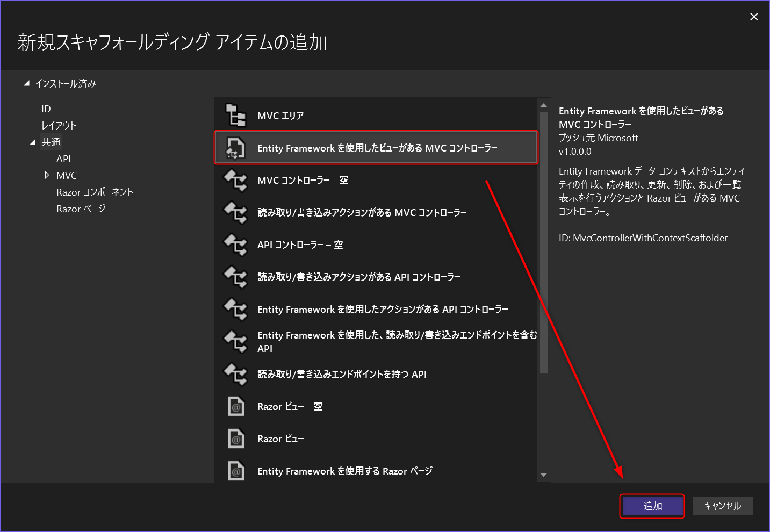Pick the API コントローラー – 空 item
This screenshot has height=532, width=770.
[x=300, y=245]
